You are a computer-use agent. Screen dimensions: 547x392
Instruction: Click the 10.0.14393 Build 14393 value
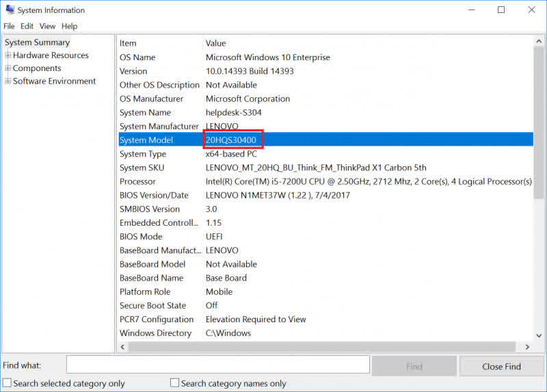250,71
